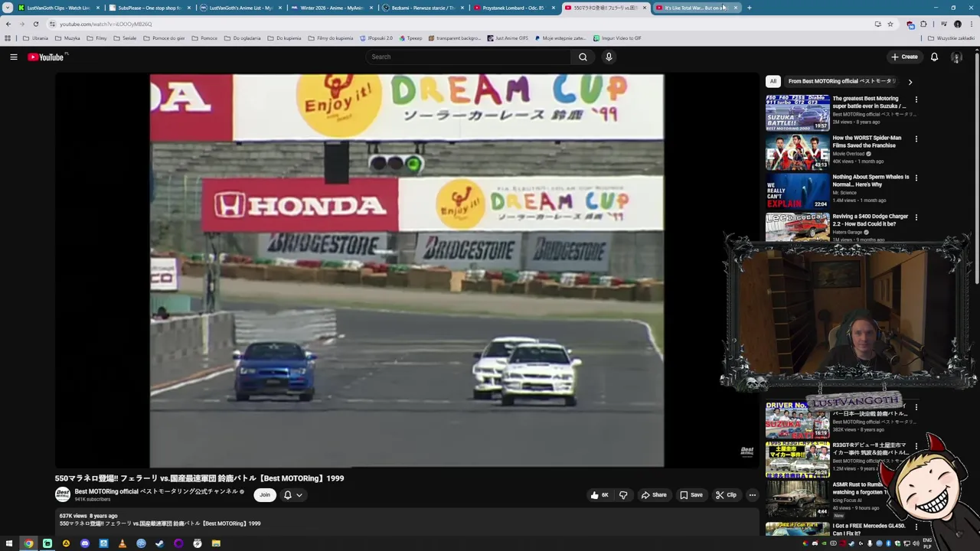Open options for Spider-Man Films video
This screenshot has height=551, width=980.
coord(916,139)
